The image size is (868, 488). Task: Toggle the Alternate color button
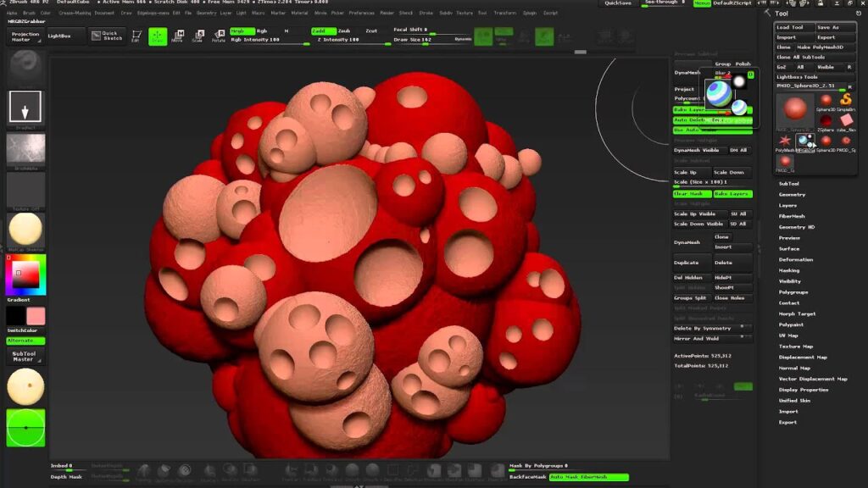click(x=25, y=341)
